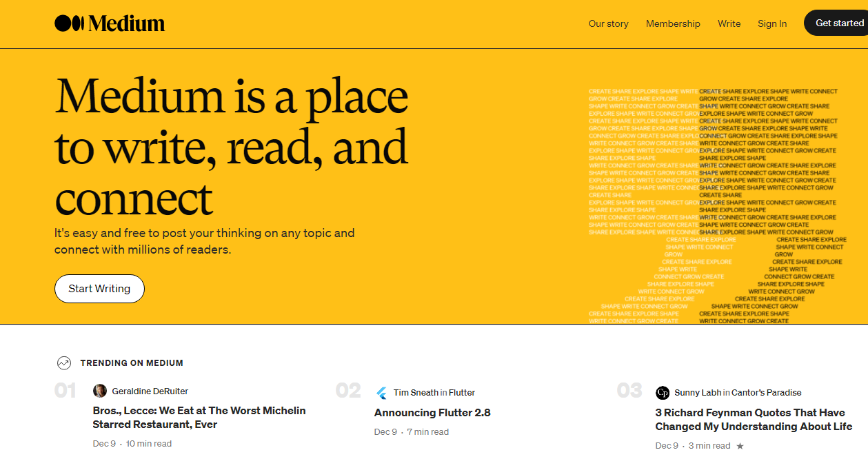
Task: Open the Write menu link
Action: coord(729,23)
